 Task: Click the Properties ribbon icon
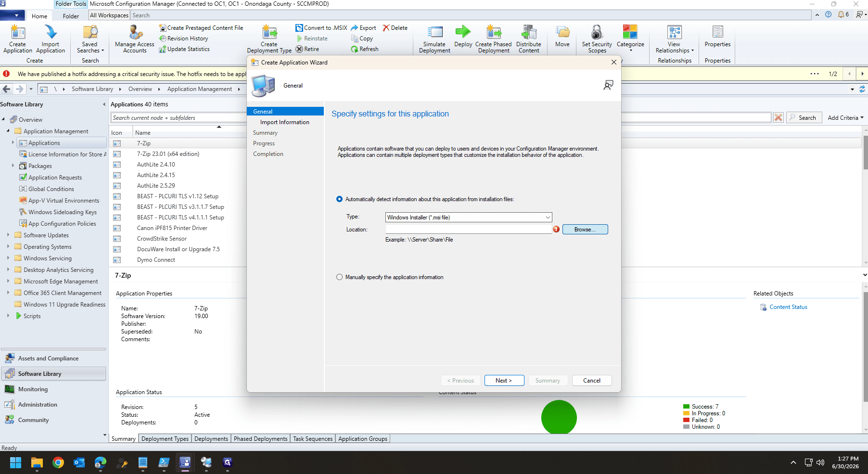[x=717, y=33]
